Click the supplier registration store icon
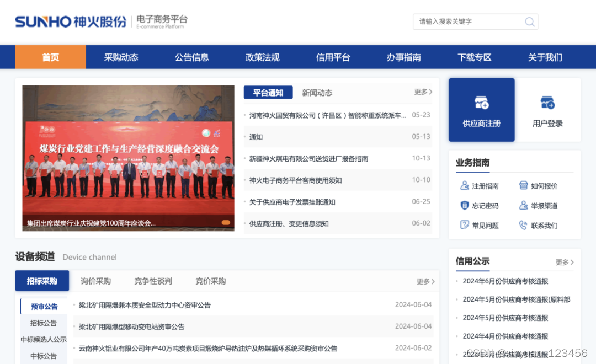Image resolution: width=596 pixels, height=364 pixels. 481,103
